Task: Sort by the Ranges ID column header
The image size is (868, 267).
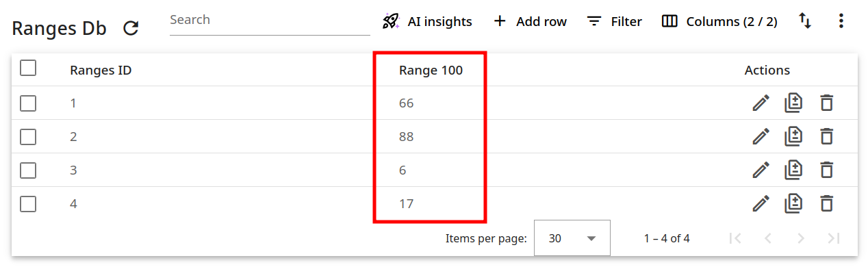Action: point(101,70)
